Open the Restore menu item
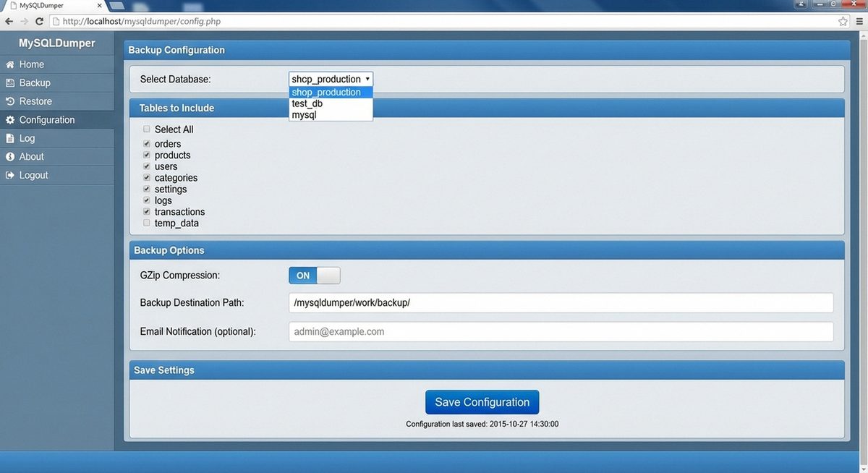The image size is (868, 473). click(57, 101)
